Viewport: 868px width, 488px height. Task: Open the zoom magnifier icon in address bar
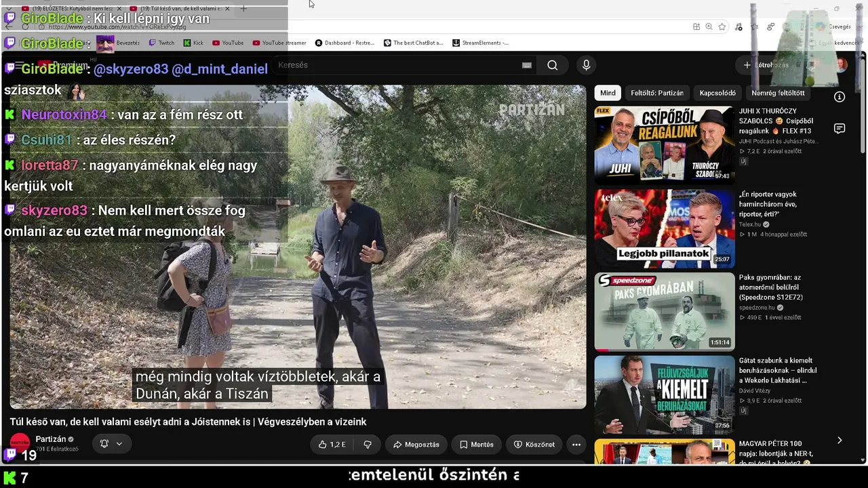[x=709, y=27]
